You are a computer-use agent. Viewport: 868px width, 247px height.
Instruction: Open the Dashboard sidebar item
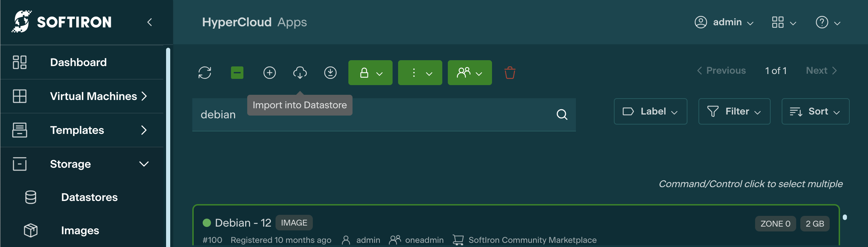tap(78, 62)
